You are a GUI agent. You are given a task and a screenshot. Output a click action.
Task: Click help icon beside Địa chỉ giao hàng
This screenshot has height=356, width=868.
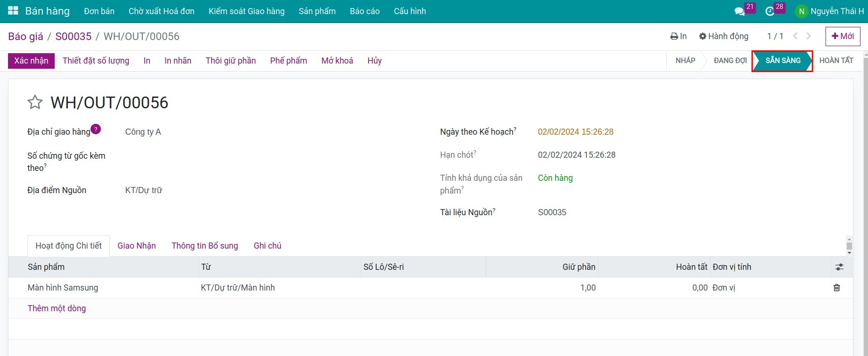coord(96,129)
